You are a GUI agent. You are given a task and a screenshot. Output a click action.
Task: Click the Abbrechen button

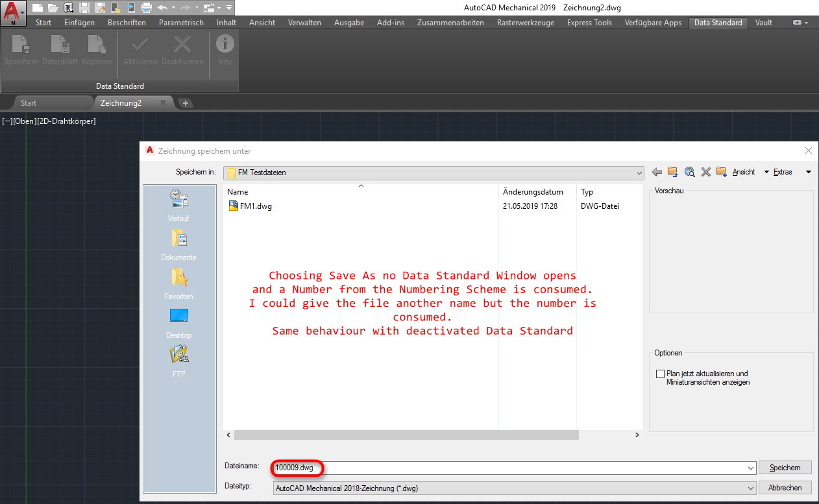coord(785,487)
